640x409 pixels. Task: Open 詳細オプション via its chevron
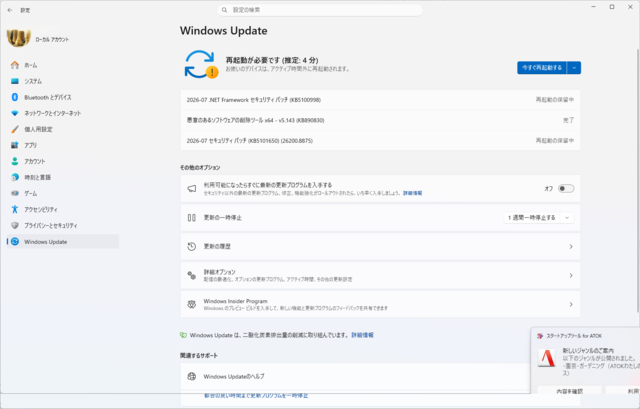point(571,276)
